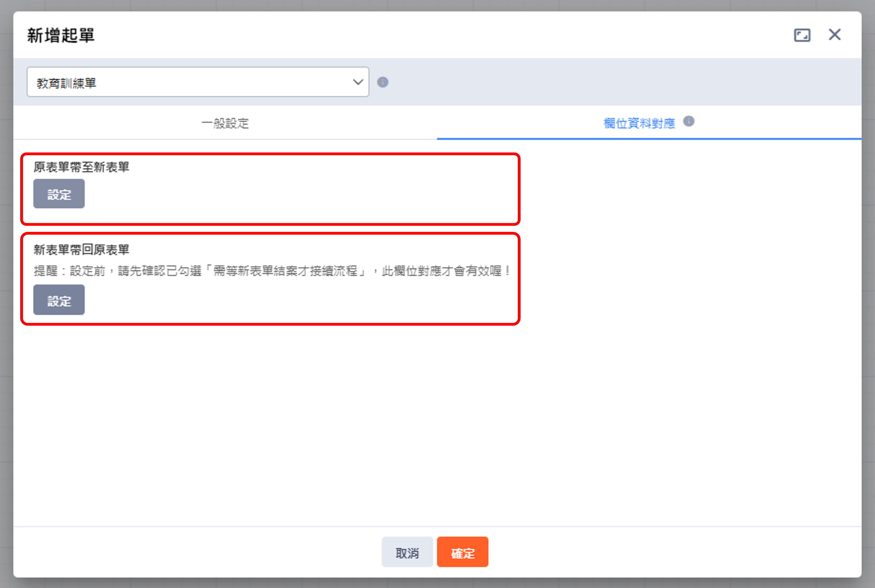This screenshot has width=875, height=588.
Task: Confirm with the orange 確定 button
Action: pos(462,552)
